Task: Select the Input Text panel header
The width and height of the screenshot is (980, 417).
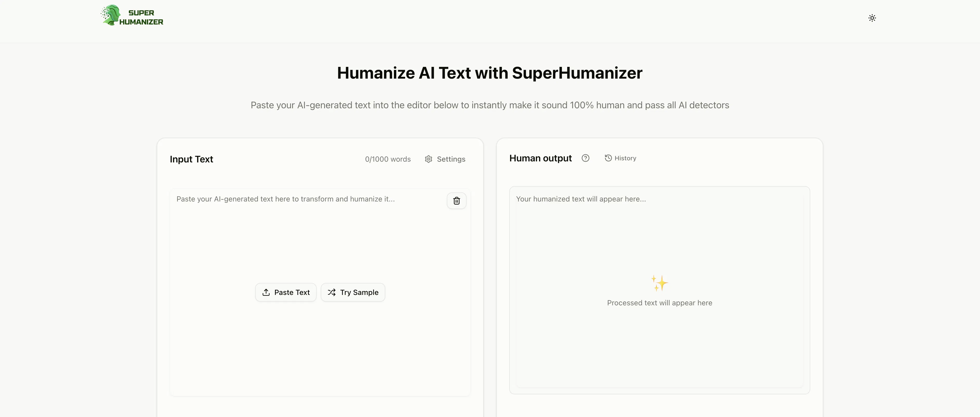Action: coord(191,159)
